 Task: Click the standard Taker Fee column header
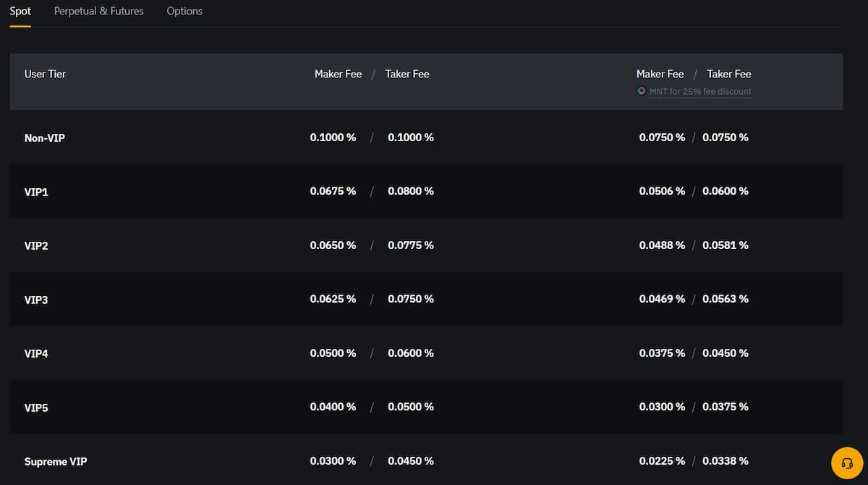407,74
